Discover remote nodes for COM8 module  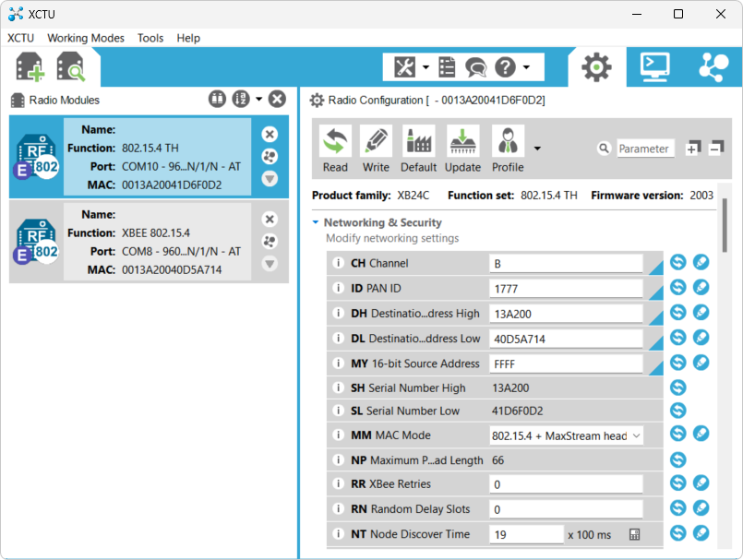270,241
